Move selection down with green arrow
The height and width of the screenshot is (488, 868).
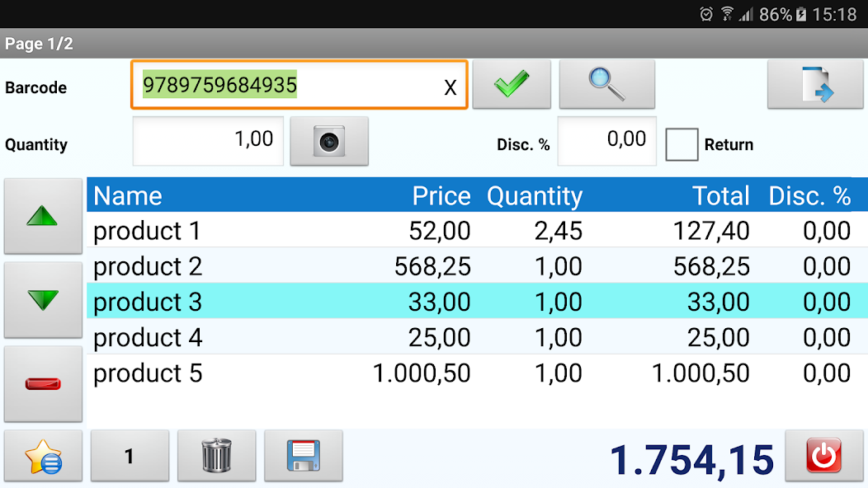tap(43, 300)
